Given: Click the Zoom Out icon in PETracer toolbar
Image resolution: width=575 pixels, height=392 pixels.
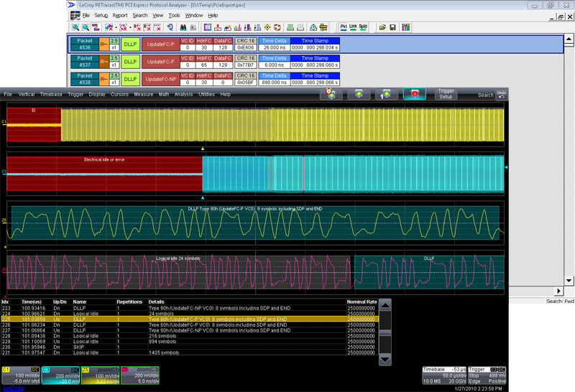Looking at the screenshot, I should coord(86,27).
